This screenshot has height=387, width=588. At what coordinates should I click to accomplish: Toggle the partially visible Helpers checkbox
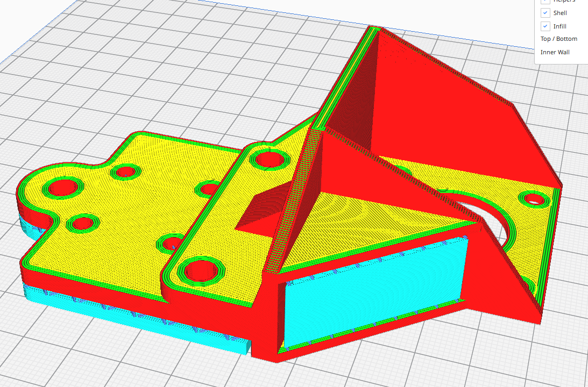click(x=546, y=2)
